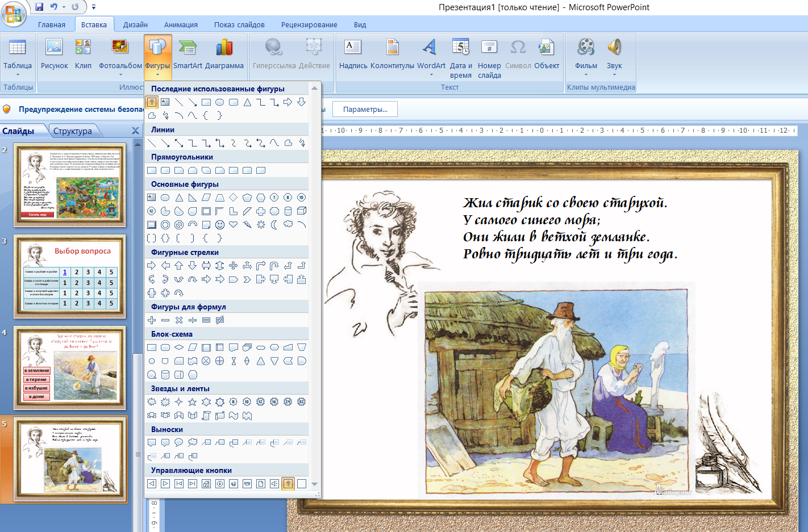Select smiley face in Основные фигуры
Viewport: 808px width, 532px height.
tap(220, 225)
